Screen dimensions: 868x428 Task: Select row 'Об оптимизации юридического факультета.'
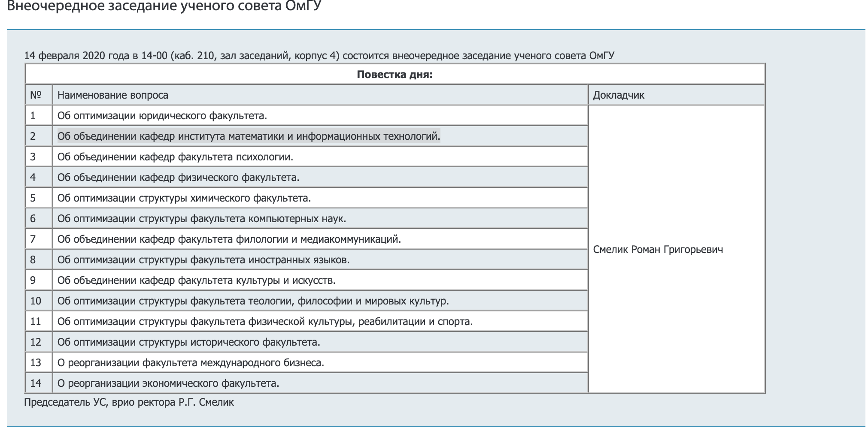[320, 115]
